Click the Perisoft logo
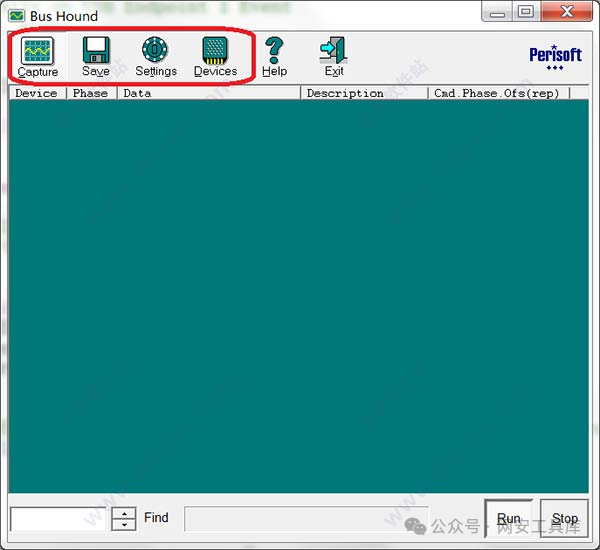600x550 pixels. (555, 56)
